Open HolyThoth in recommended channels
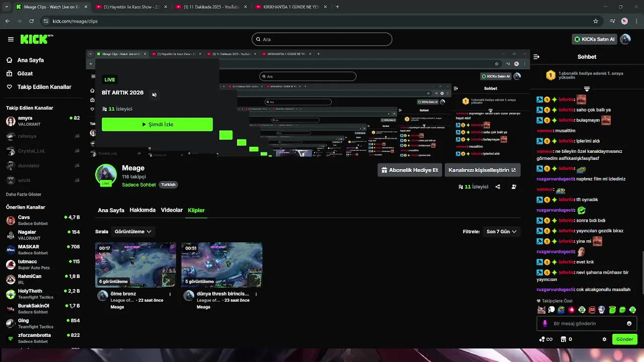644x362 pixels. [43, 294]
